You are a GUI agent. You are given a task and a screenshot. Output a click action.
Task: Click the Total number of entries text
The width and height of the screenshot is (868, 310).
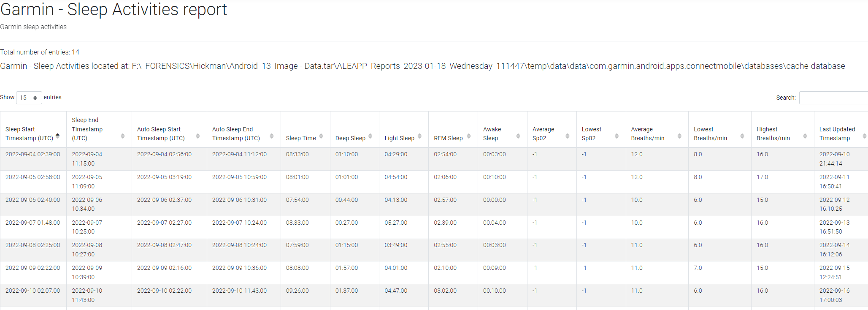pyautogui.click(x=40, y=52)
